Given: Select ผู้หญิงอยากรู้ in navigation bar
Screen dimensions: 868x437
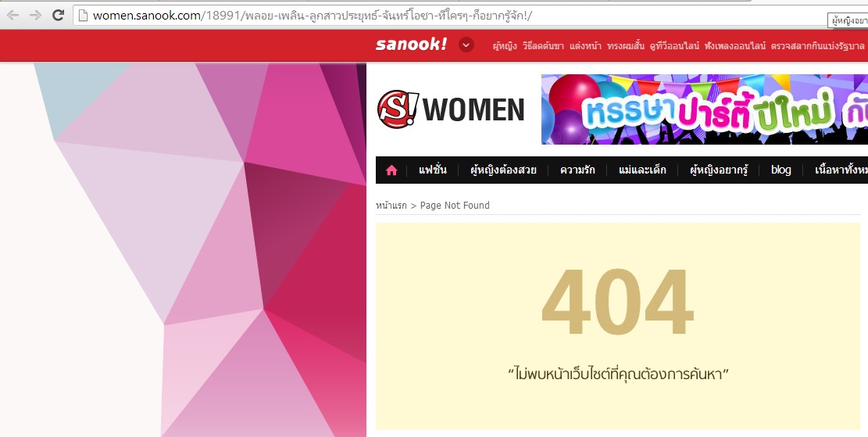Looking at the screenshot, I should tap(719, 170).
